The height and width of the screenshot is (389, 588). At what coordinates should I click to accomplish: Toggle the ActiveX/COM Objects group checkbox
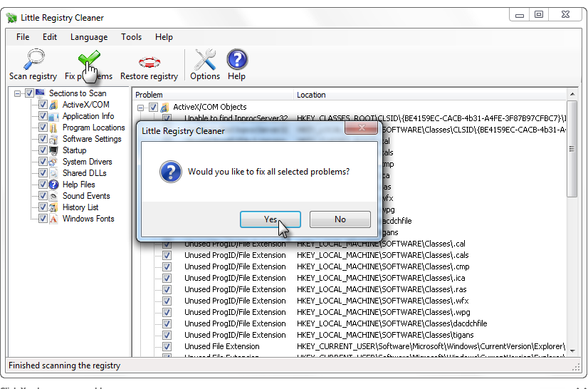coord(153,108)
